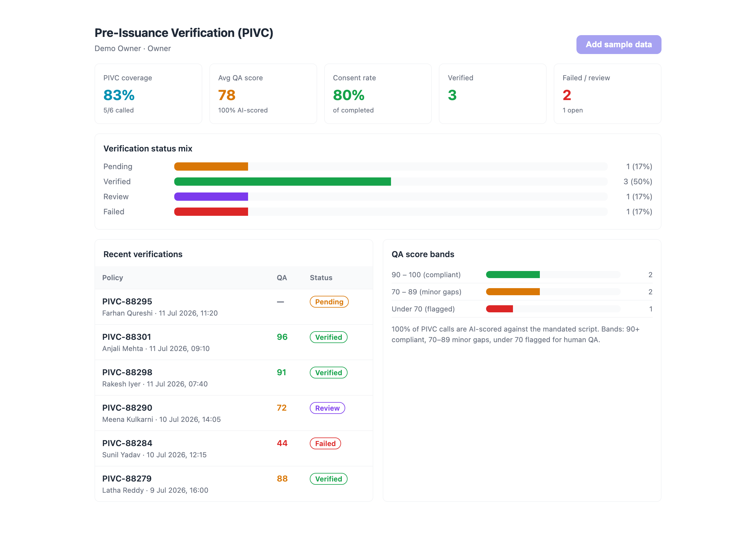Click the Verified badge for PIVC-88279

(x=328, y=479)
